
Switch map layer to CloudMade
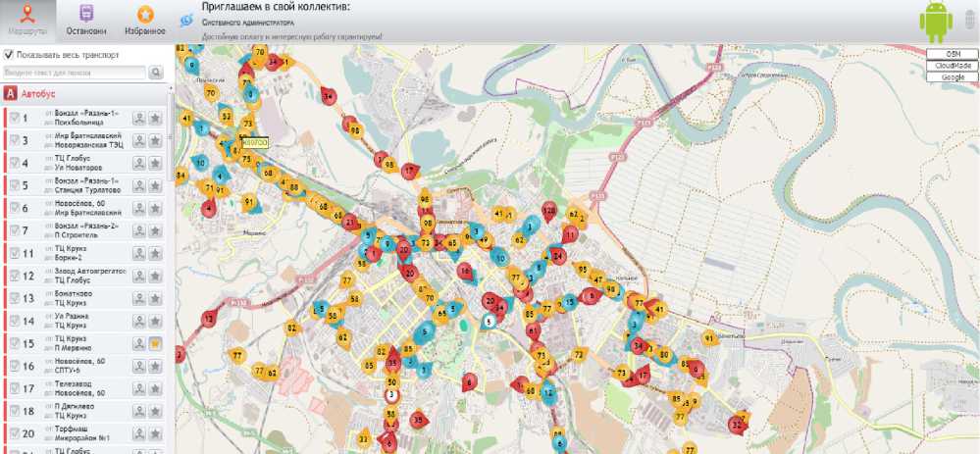click(953, 66)
